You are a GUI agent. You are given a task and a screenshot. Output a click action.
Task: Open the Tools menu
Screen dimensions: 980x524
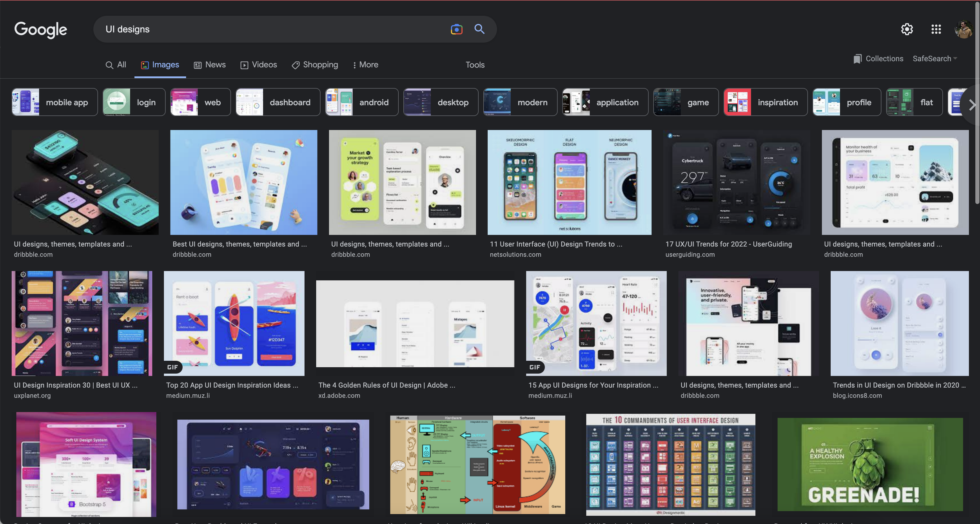coord(474,65)
